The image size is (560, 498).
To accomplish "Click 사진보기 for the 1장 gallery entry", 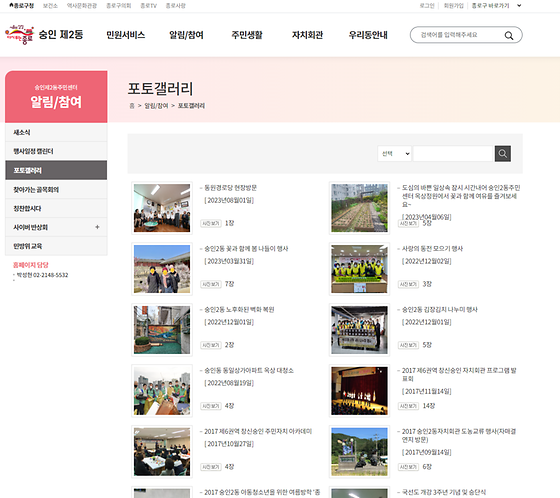I will [x=211, y=223].
